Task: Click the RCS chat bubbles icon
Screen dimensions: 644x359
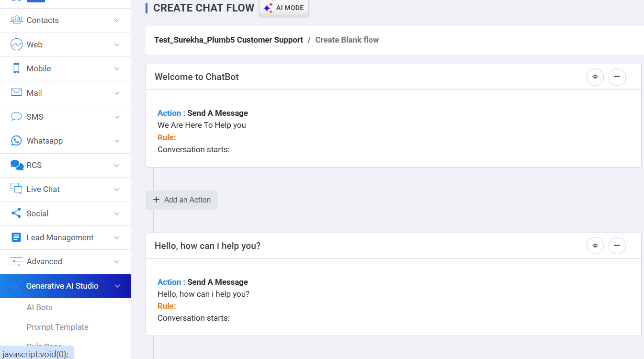Action: [17, 165]
